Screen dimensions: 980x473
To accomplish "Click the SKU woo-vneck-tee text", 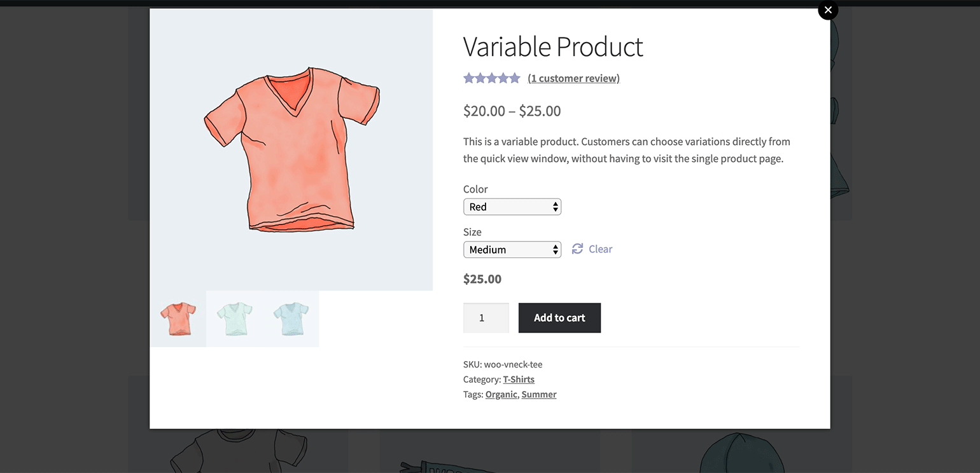I will [503, 364].
